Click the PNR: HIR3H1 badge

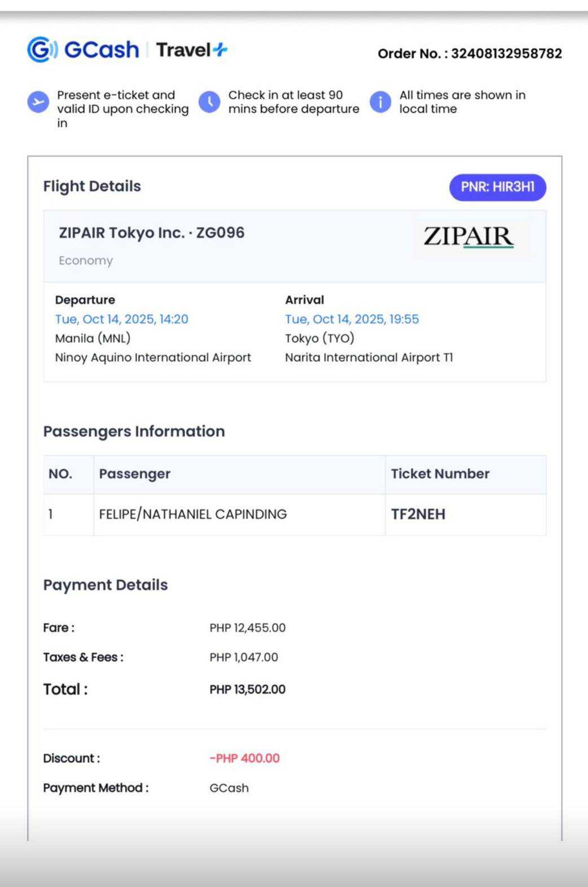click(x=497, y=187)
